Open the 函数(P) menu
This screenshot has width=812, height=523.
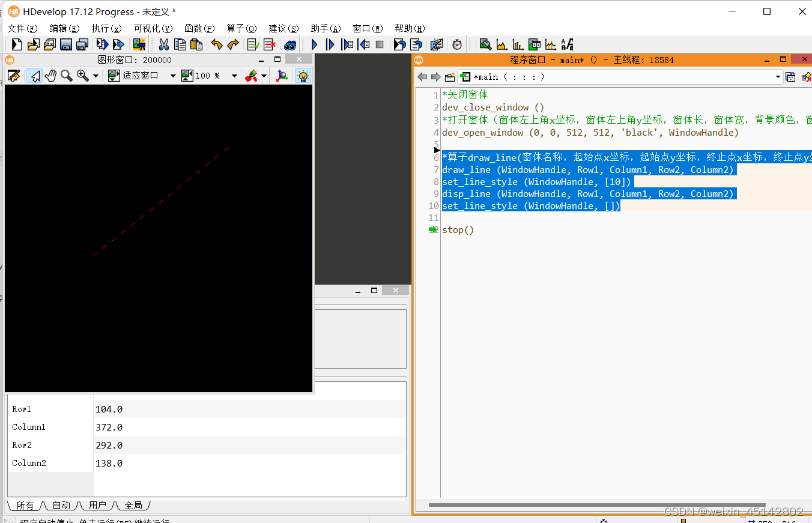[199, 28]
